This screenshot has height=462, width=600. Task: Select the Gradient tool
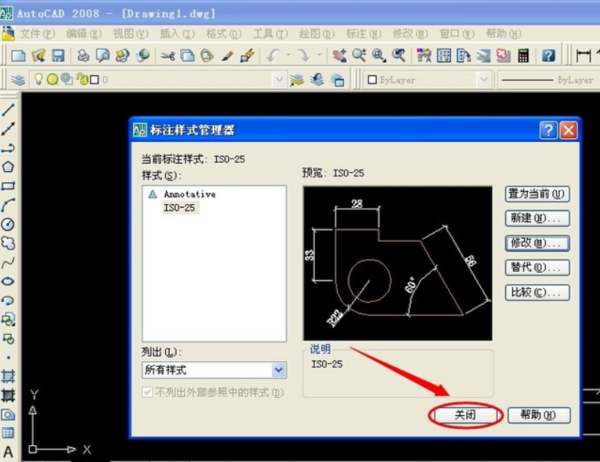click(8, 395)
